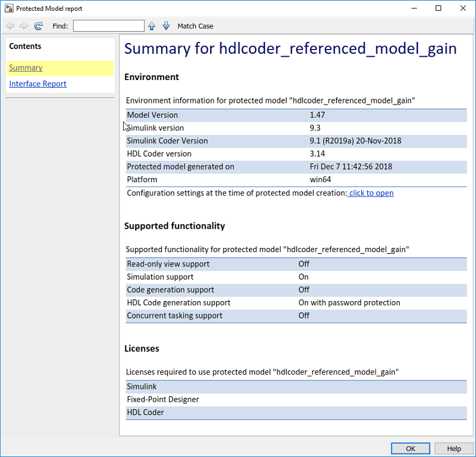Find previous match with the up arrow
Image resolution: width=476 pixels, height=457 pixels.
point(152,26)
